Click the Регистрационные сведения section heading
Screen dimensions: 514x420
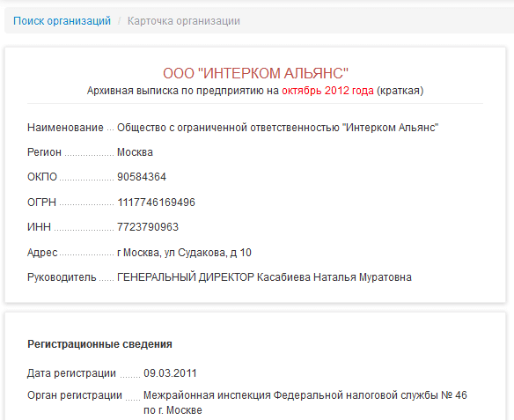tap(99, 344)
